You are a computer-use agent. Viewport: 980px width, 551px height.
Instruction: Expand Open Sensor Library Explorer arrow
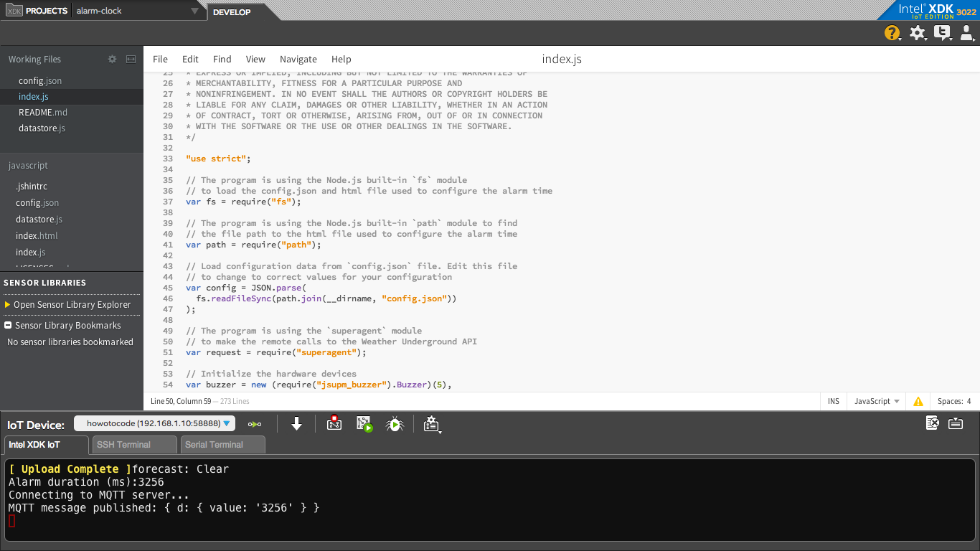[7, 304]
